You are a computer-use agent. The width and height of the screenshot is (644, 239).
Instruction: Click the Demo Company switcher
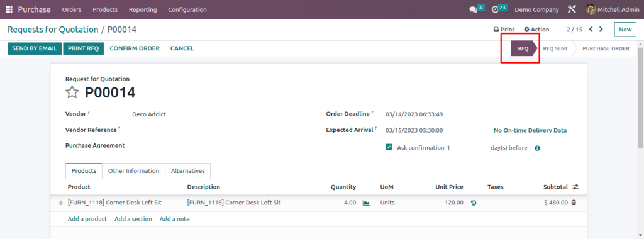(x=537, y=9)
